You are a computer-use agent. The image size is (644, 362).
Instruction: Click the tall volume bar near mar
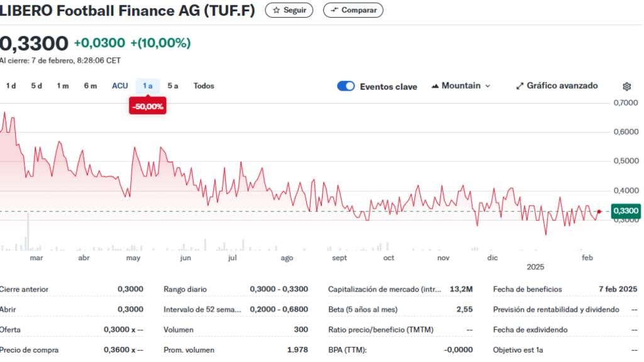(28, 232)
